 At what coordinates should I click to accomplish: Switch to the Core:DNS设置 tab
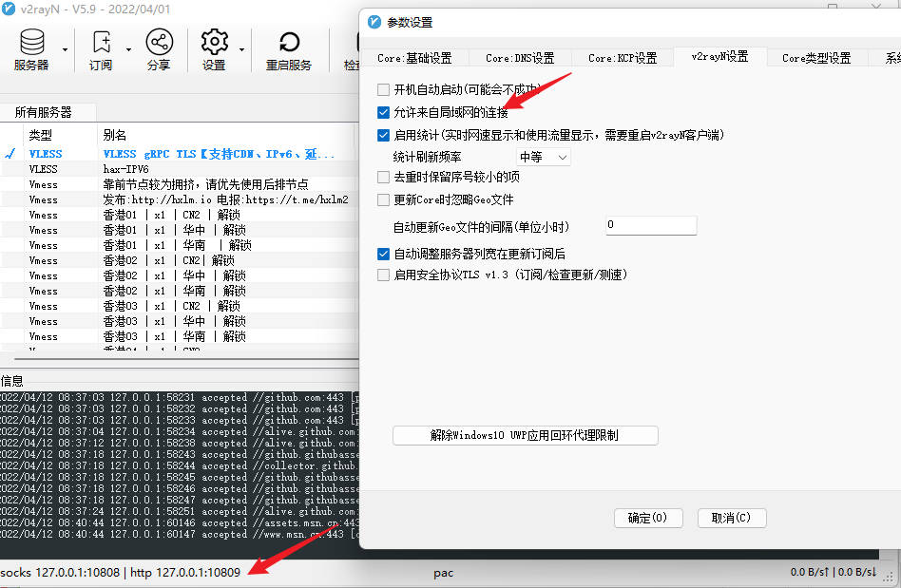click(520, 56)
